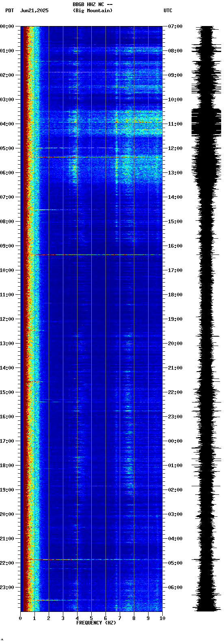Click the FREQUENCY (HZ) axis label
The height and width of the screenshot is (644, 224).
[96, 623]
